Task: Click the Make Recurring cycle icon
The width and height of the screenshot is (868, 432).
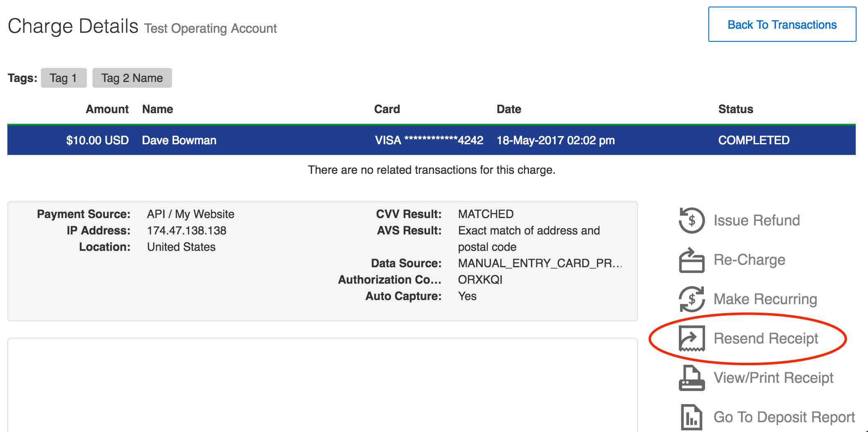Action: [692, 299]
